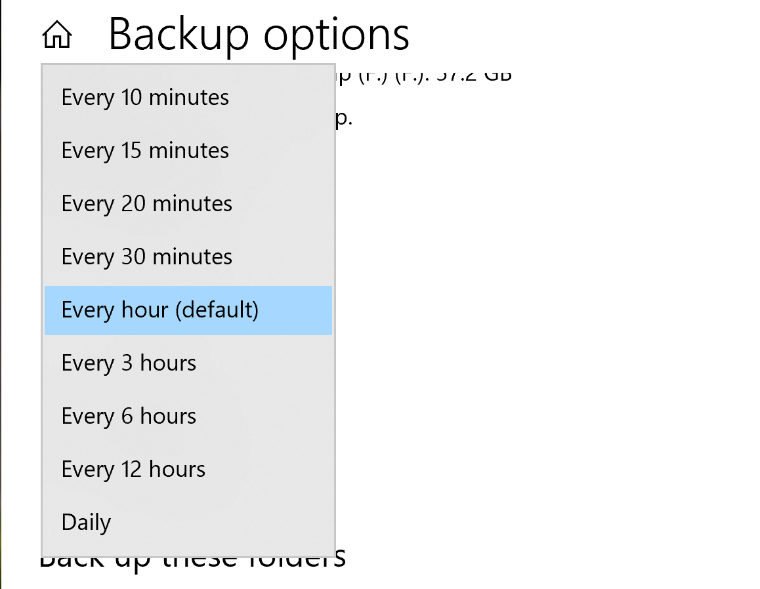The image size is (760, 589).
Task: Go to the Settings home page icon
Action: [57, 36]
